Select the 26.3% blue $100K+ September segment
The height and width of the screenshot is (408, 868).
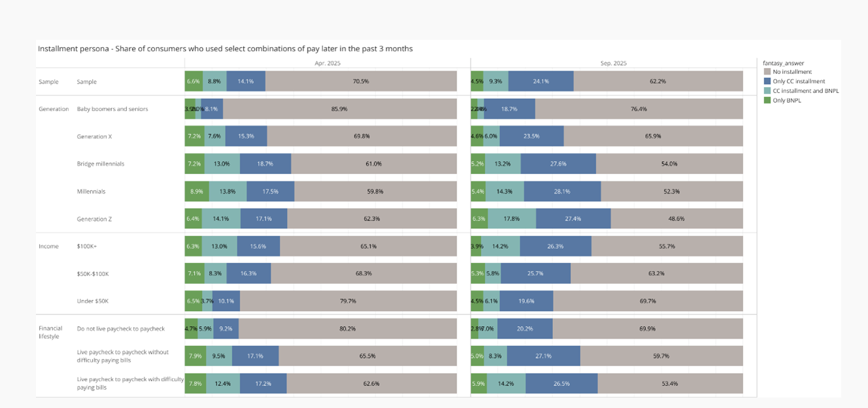point(556,246)
